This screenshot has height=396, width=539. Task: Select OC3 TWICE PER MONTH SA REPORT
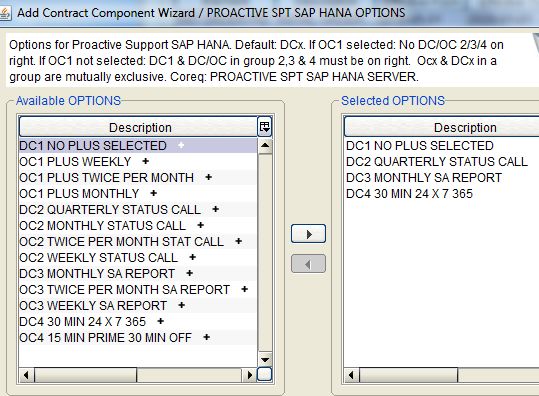(x=138, y=289)
